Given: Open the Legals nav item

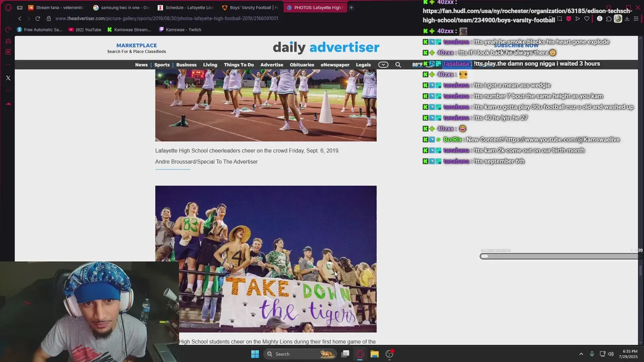Looking at the screenshot, I should (x=363, y=64).
